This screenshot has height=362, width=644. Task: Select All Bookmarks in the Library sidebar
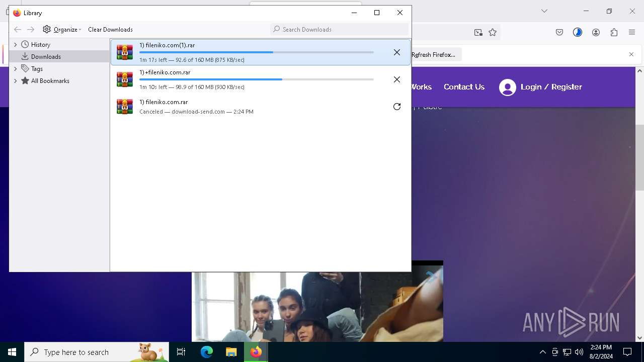click(x=50, y=80)
